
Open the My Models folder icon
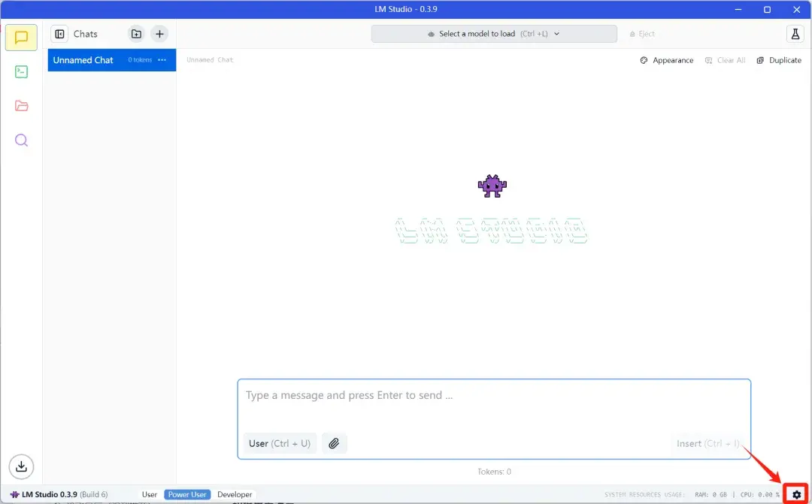pos(21,106)
